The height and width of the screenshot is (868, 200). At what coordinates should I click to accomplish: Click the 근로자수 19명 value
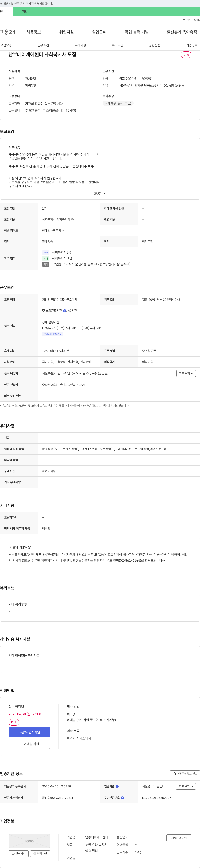coord(138,852)
